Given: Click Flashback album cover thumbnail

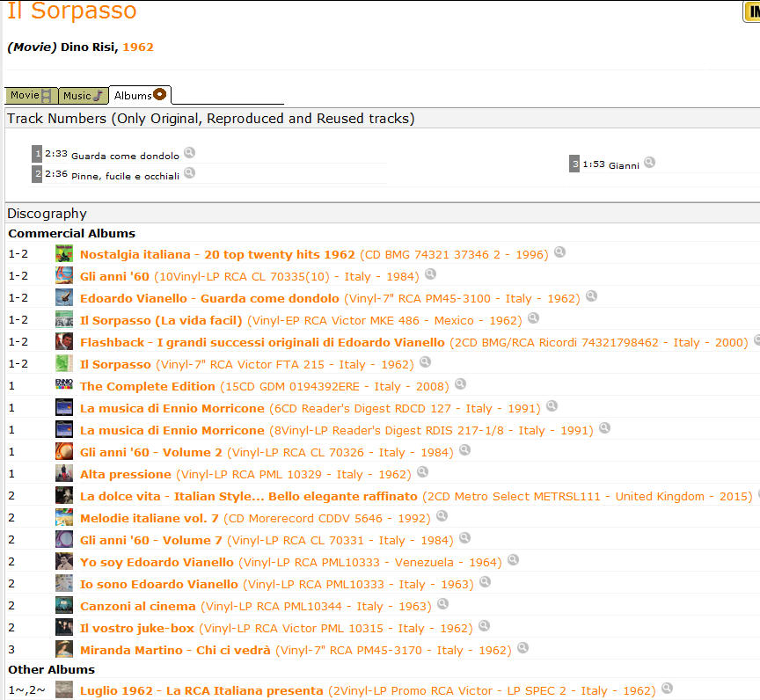Looking at the screenshot, I should pos(64,341).
